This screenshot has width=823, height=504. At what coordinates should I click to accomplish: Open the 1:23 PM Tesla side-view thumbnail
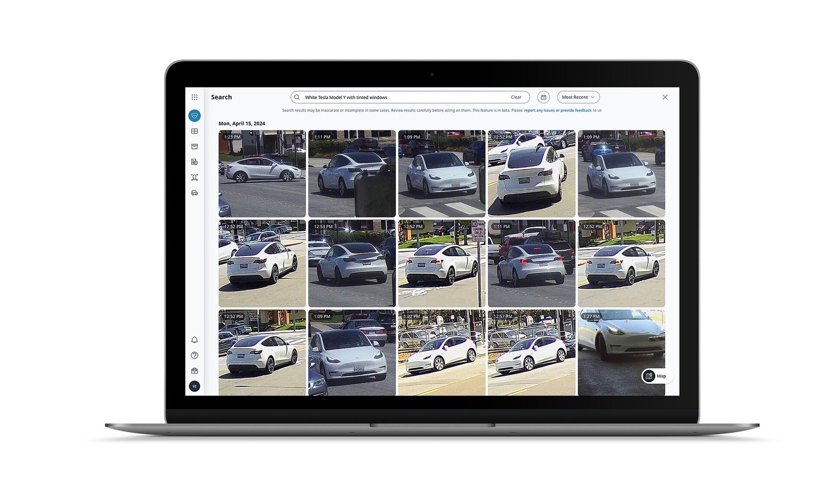[x=262, y=174]
